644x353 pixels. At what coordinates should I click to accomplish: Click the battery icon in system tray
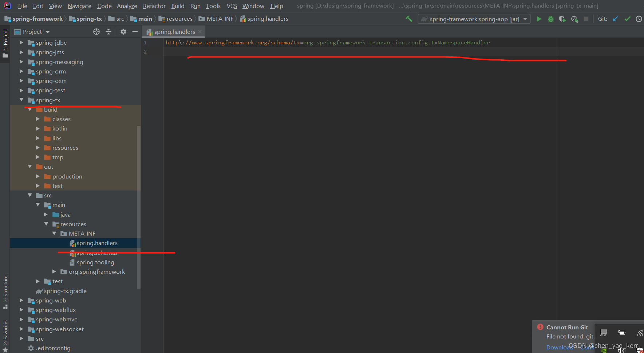click(x=622, y=333)
